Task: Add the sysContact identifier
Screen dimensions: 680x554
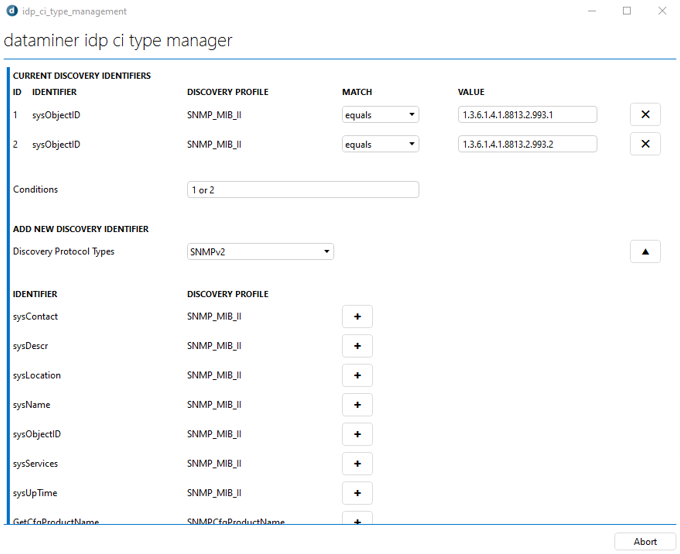Action: coord(357,317)
